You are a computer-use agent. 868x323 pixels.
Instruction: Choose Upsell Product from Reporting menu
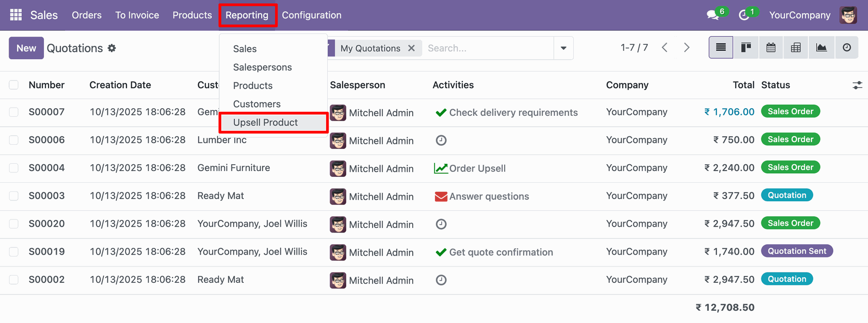(x=265, y=123)
